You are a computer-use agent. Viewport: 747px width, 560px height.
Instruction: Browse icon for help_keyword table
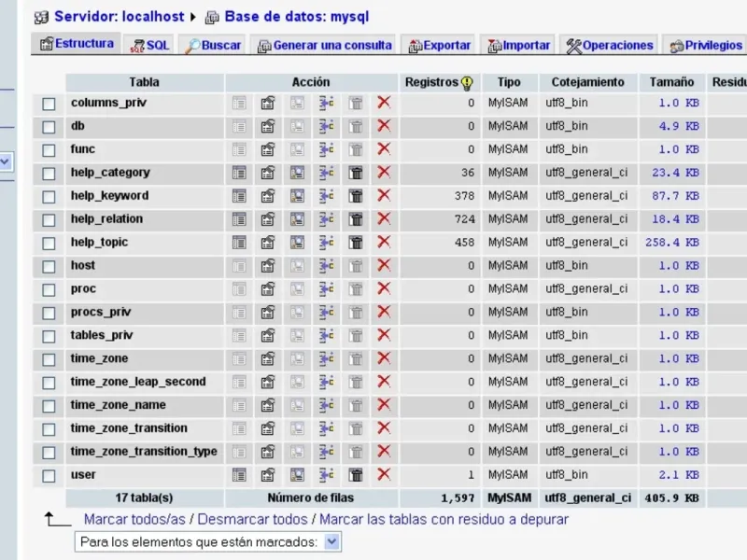pos(239,196)
